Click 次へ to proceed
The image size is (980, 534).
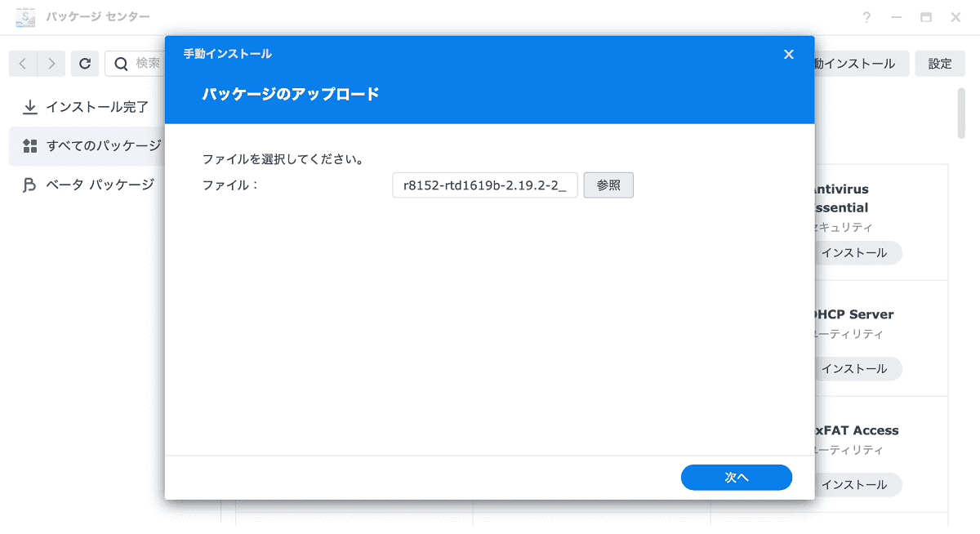coord(737,478)
